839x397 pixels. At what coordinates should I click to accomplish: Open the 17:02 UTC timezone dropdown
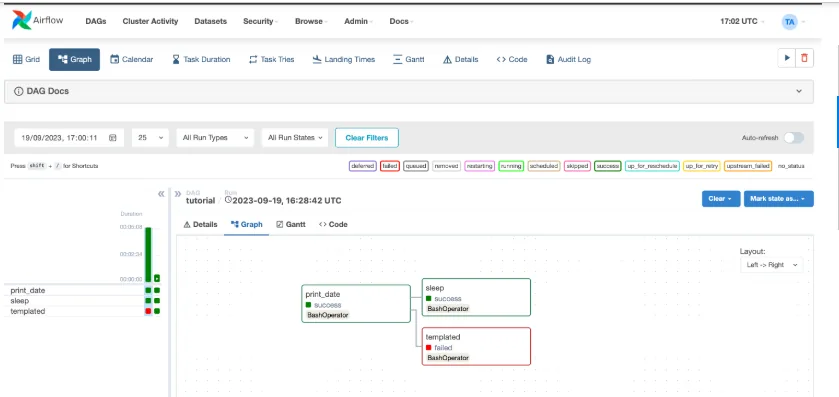(742, 21)
